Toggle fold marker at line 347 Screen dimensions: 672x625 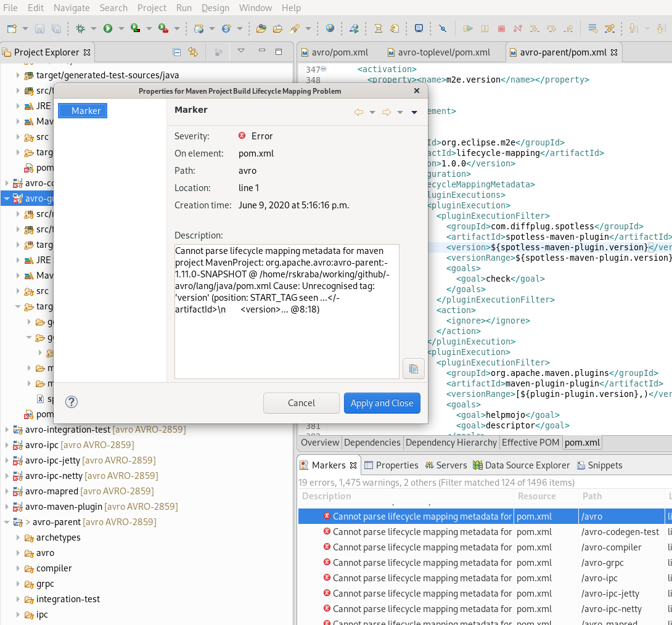pos(324,68)
